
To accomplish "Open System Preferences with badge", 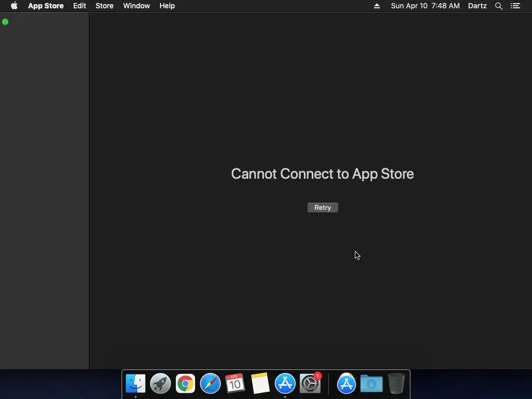I will [x=310, y=384].
